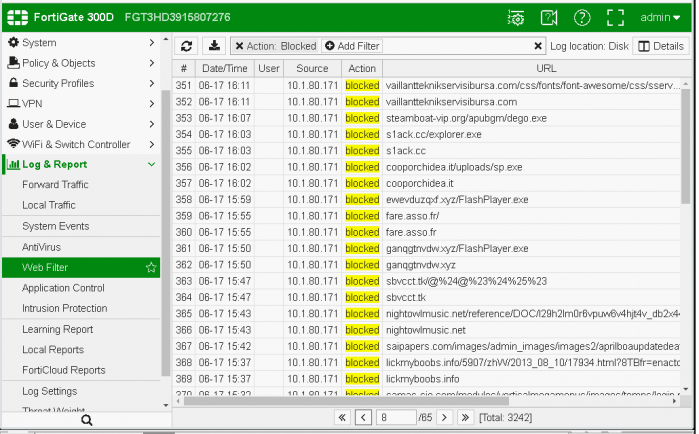Click the horizontal scrollbar of log table
Image resolution: width=699 pixels, height=434 pixels.
(x=346, y=401)
